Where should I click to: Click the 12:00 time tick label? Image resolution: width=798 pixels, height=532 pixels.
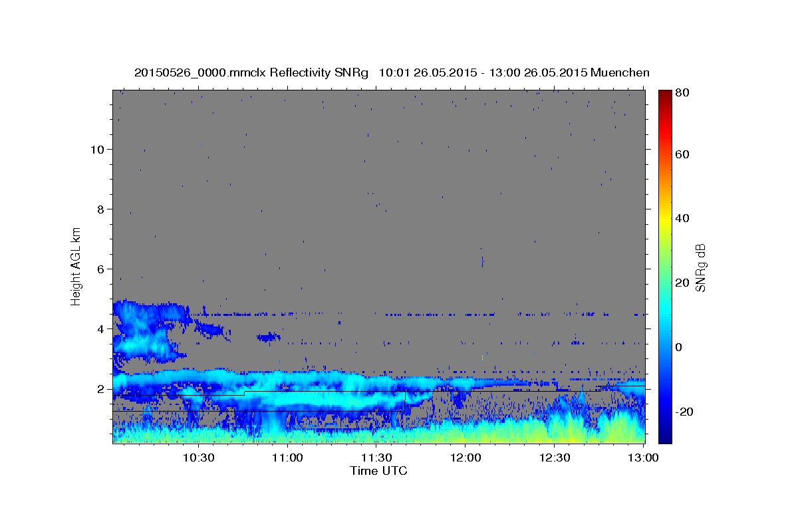pos(465,458)
